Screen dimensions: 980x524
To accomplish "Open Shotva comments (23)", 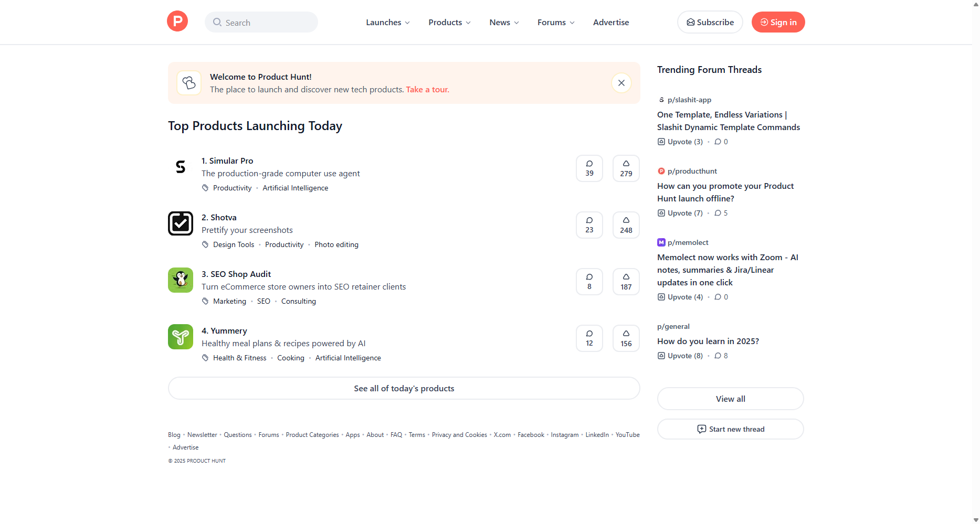I will (x=589, y=225).
